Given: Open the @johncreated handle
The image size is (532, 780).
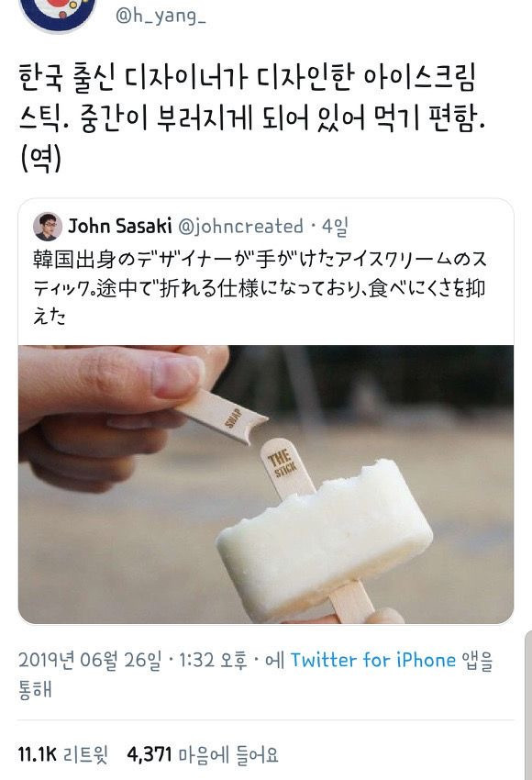Looking at the screenshot, I should pyautogui.click(x=240, y=227).
